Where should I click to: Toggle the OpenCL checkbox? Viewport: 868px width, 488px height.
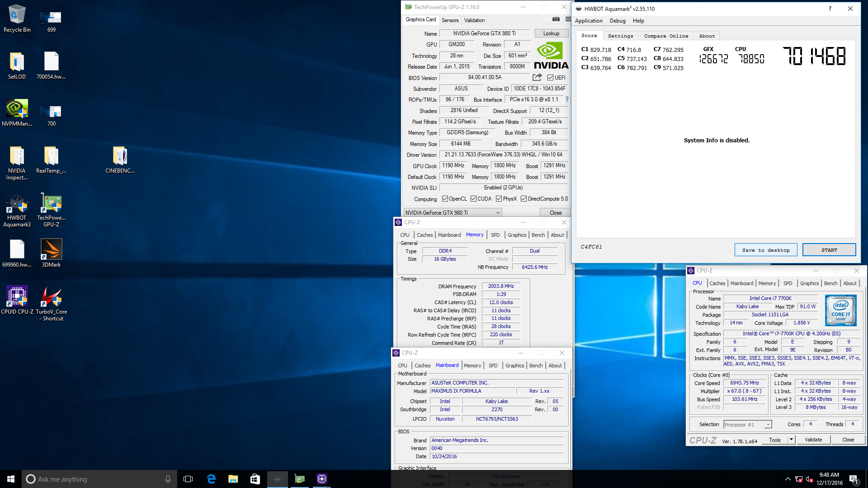point(445,199)
